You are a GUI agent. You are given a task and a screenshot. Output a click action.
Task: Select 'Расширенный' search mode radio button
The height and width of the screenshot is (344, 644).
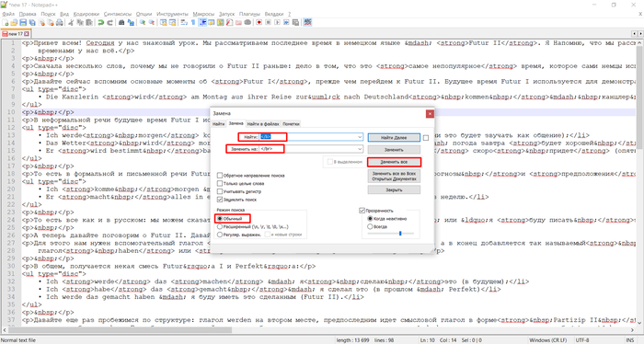click(x=220, y=226)
